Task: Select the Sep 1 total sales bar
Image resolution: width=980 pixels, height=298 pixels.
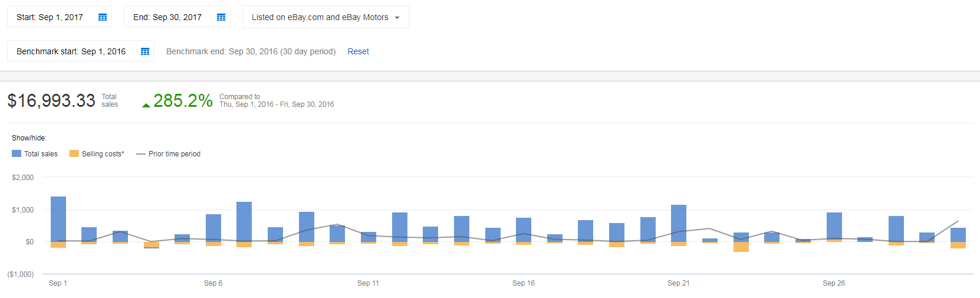Action: 58,218
